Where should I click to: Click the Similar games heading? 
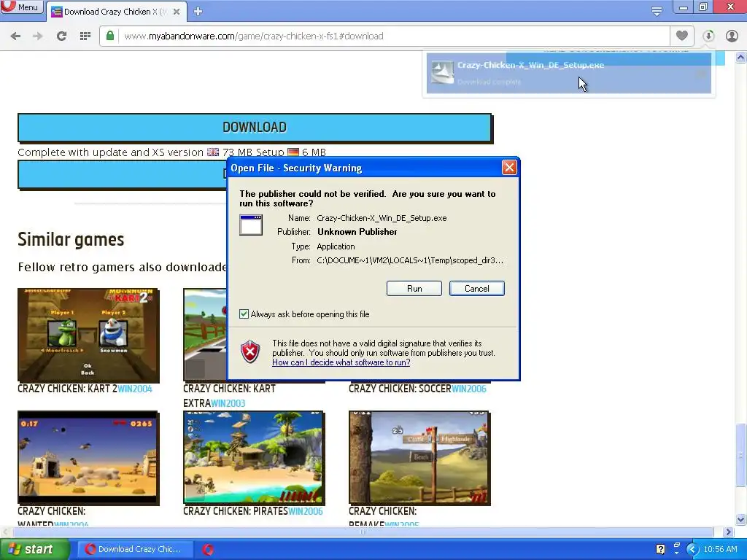tap(71, 239)
